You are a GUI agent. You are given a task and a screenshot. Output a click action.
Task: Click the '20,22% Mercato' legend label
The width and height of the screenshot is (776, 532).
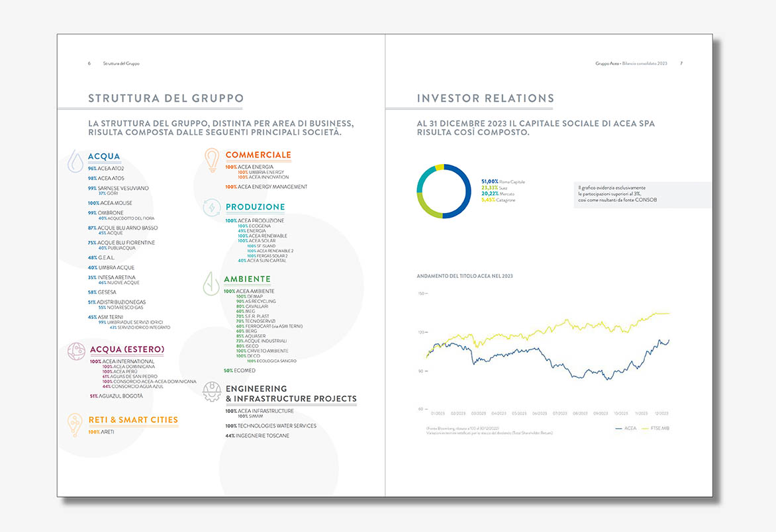tap(498, 194)
